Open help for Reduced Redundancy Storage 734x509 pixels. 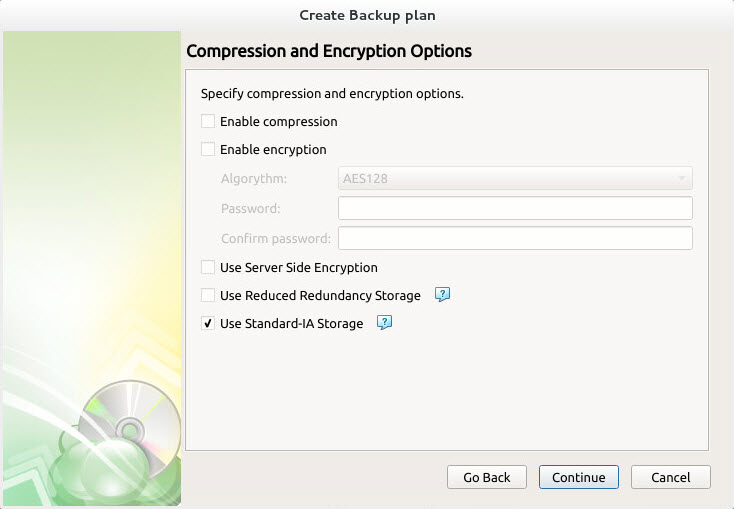[x=443, y=295]
